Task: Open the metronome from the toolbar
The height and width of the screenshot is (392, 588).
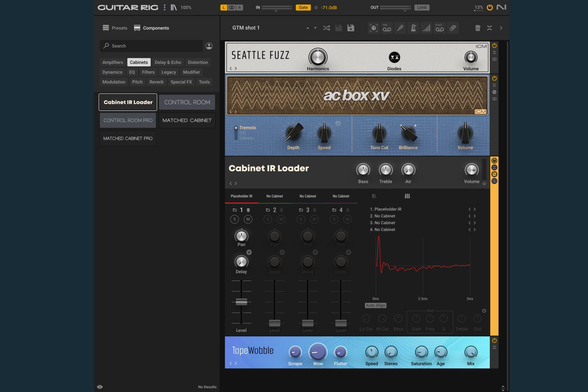Action: coord(413,28)
